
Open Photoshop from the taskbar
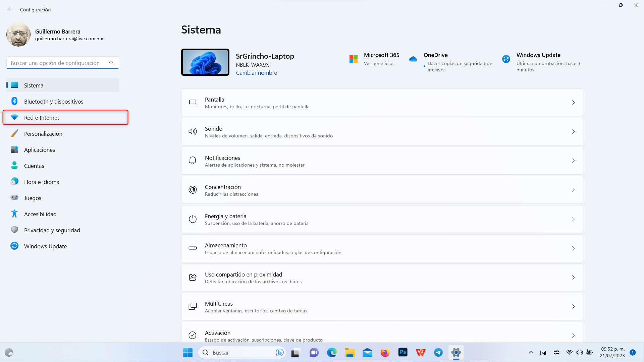pyautogui.click(x=403, y=352)
